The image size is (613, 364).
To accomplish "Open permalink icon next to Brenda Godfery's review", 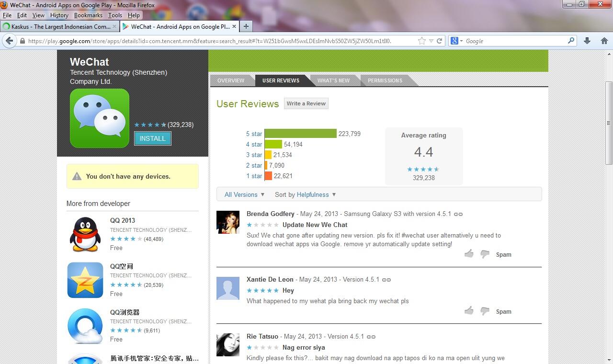I will (458, 214).
